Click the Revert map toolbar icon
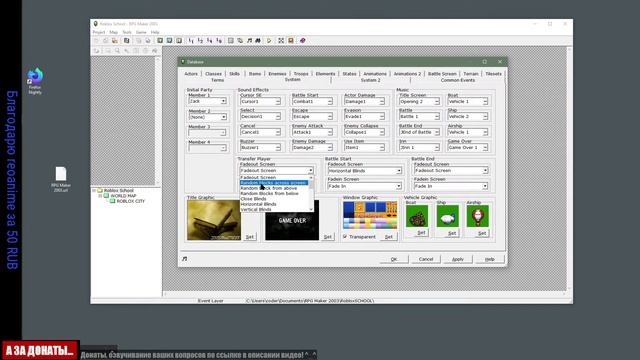 click(x=148, y=40)
